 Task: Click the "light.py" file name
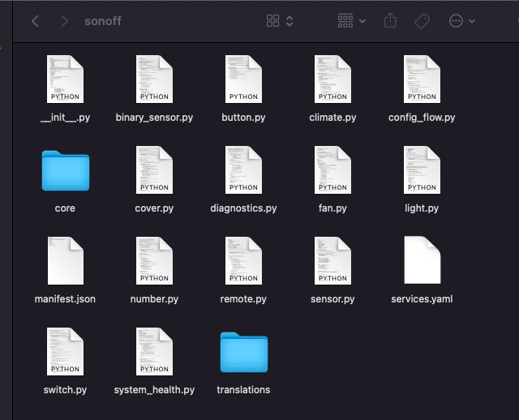422,208
